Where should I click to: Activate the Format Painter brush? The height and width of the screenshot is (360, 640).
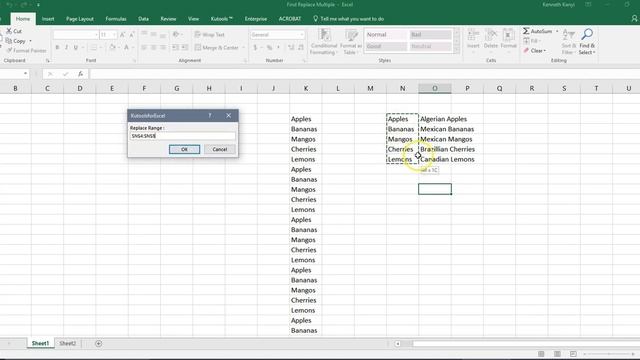(x=9, y=51)
